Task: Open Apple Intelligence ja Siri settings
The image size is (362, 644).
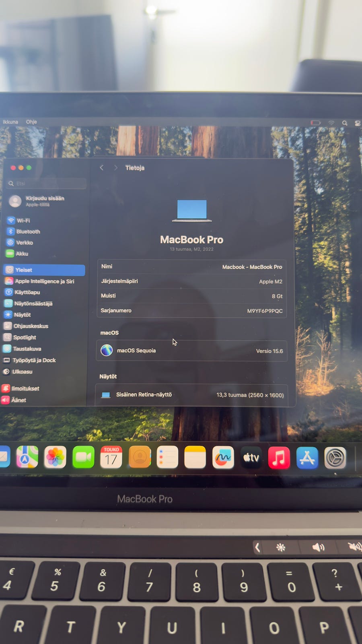Action: pos(39,281)
